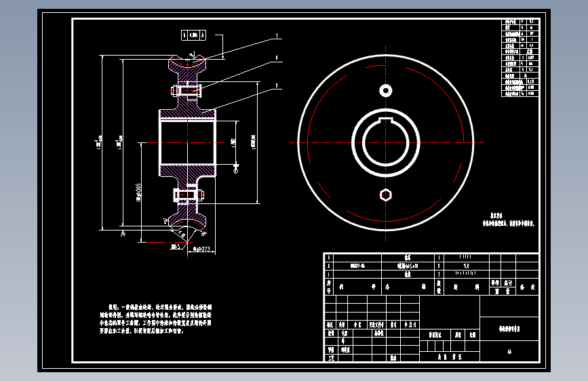Click the keyway notch of the center bore
The width and height of the screenshot is (588, 381).
click(385, 120)
